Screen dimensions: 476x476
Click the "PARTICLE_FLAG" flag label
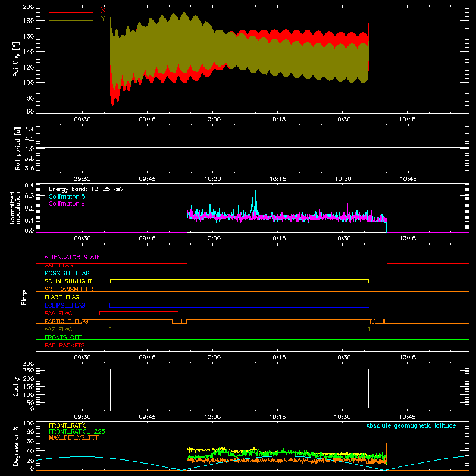67,321
